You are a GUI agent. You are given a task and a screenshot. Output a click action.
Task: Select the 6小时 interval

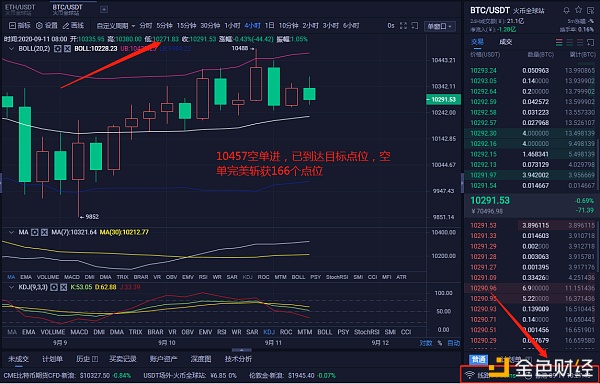351,26
